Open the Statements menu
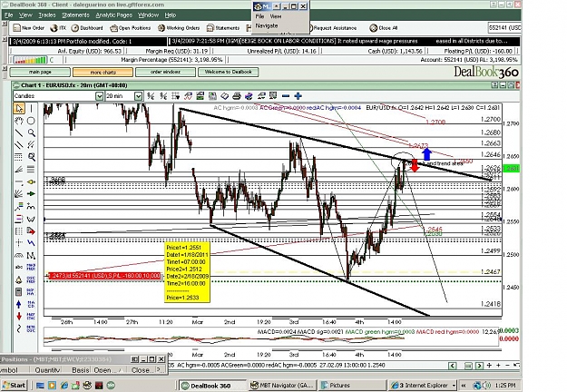This screenshot has width=567, height=392. click(75, 15)
